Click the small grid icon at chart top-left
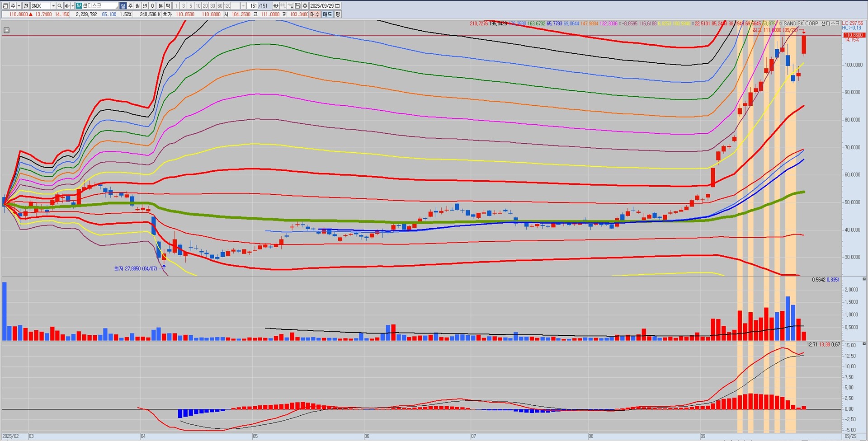The image size is (868, 441). (6, 30)
